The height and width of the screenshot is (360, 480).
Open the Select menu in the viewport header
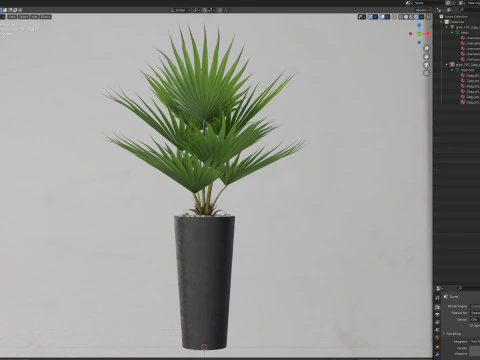pyautogui.click(x=23, y=16)
